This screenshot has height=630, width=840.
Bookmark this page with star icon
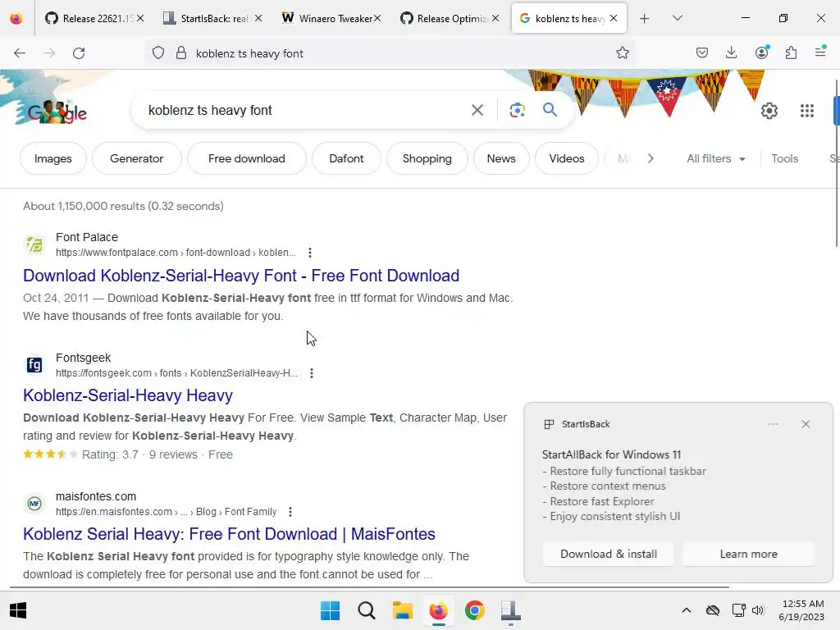(x=622, y=53)
